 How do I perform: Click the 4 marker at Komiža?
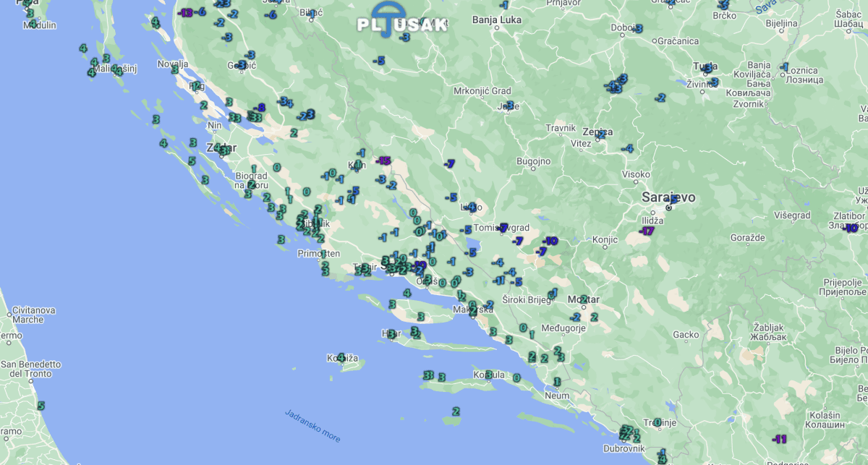pos(341,357)
